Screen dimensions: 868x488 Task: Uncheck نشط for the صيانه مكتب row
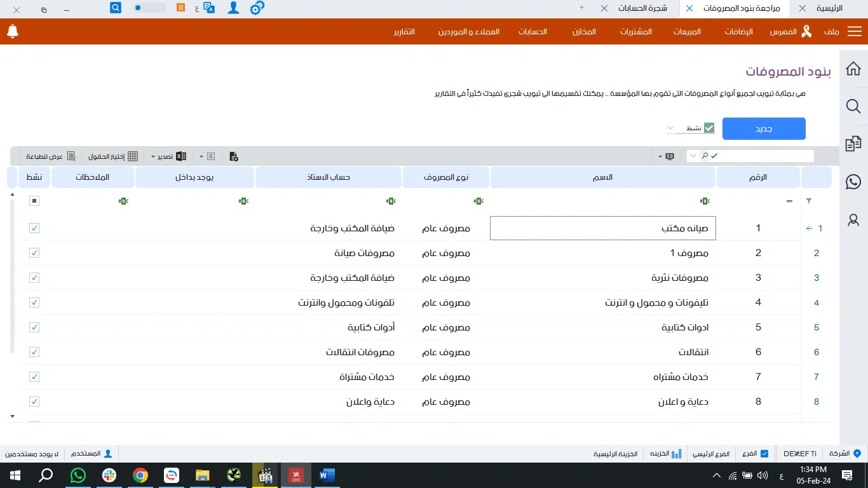pyautogui.click(x=34, y=227)
